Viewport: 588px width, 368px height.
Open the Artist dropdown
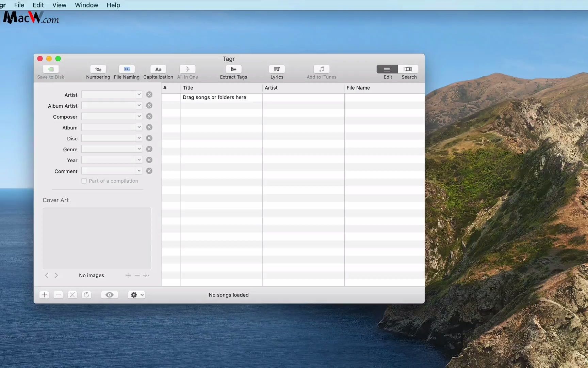click(139, 94)
